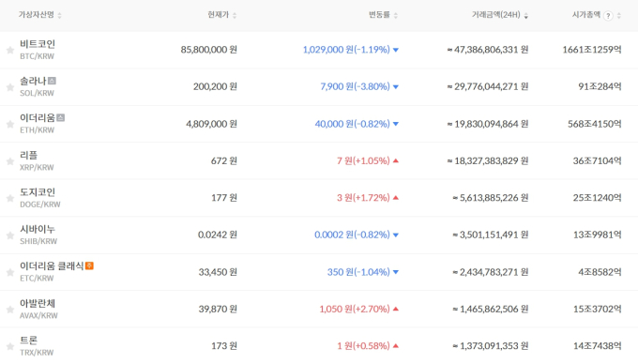Open the 이더리움 asset name link

point(38,118)
